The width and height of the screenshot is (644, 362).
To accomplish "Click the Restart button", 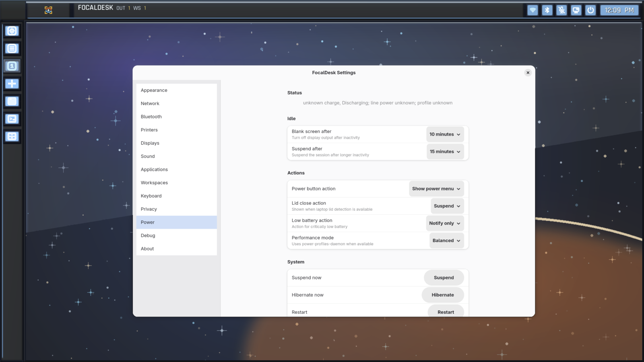I will click(x=446, y=312).
